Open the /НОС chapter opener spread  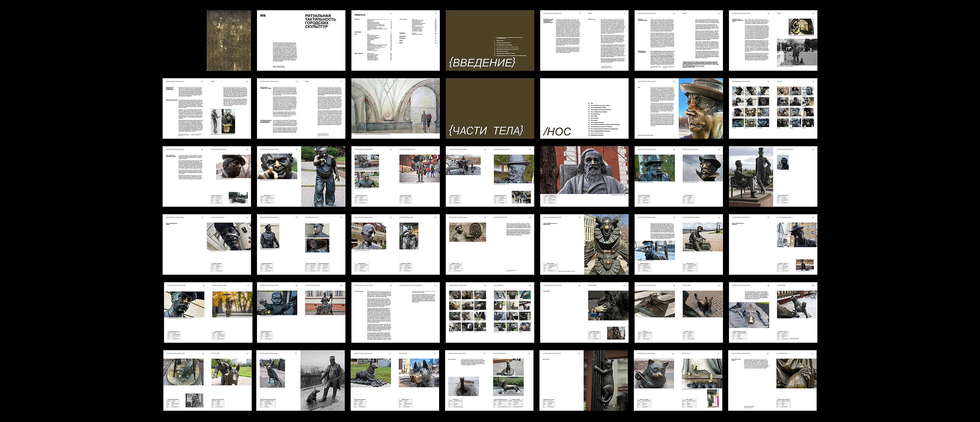(584, 108)
